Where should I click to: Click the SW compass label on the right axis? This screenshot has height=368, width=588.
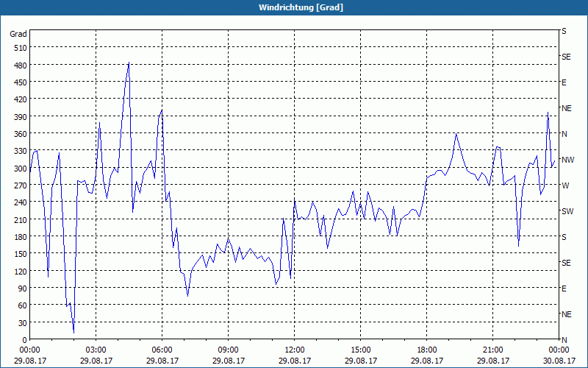(x=567, y=211)
